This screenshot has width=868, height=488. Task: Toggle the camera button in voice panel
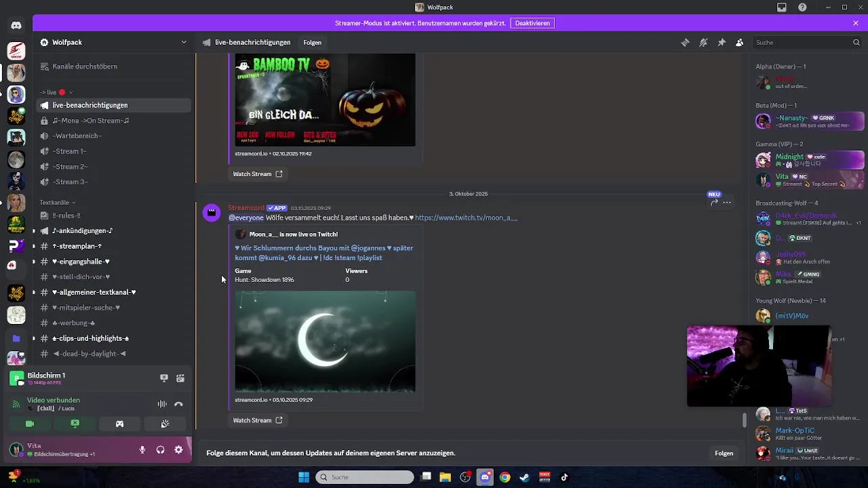[x=30, y=424]
